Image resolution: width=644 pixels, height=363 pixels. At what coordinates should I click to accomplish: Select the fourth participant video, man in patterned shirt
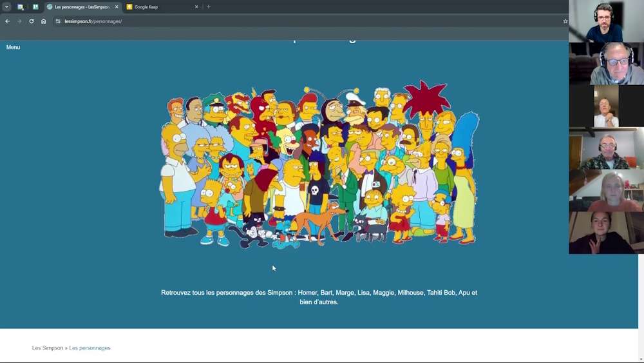(x=606, y=149)
